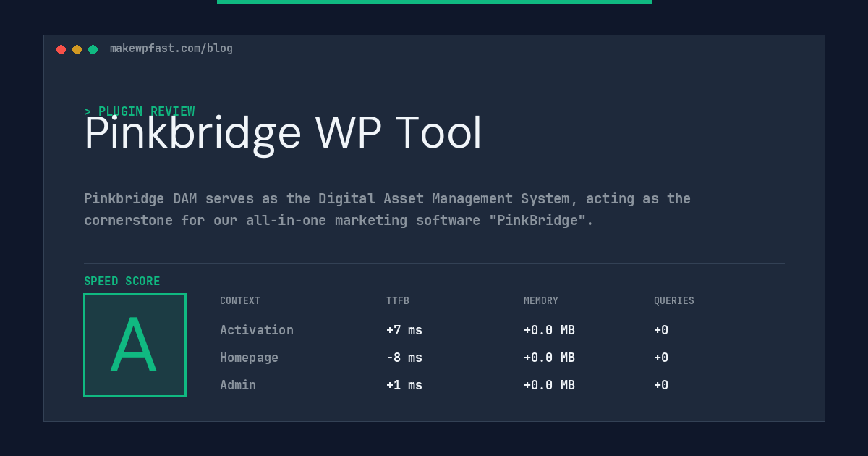Click the 'TTFB' column header
The image size is (868, 456).
click(398, 301)
